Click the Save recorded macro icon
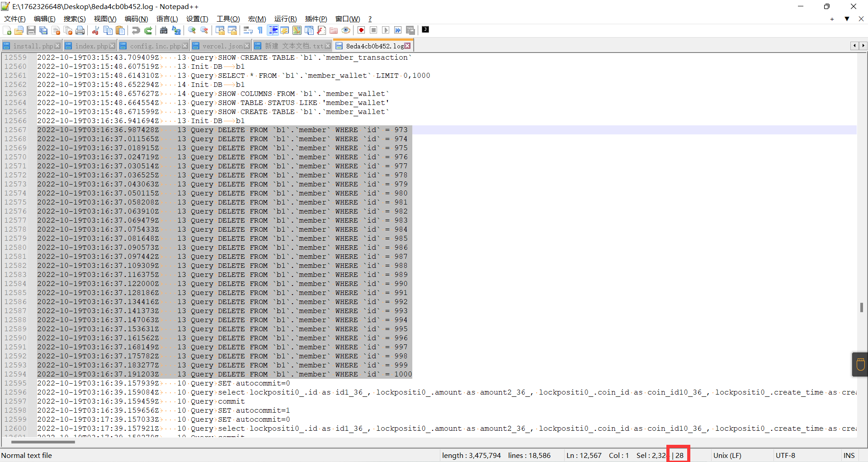 [410, 30]
